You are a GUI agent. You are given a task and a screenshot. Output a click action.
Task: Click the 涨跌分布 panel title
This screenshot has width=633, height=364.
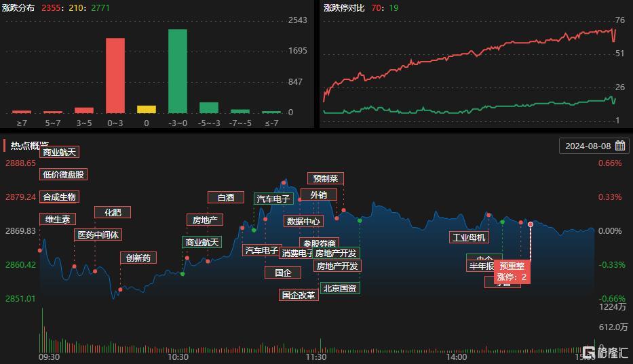pos(18,7)
